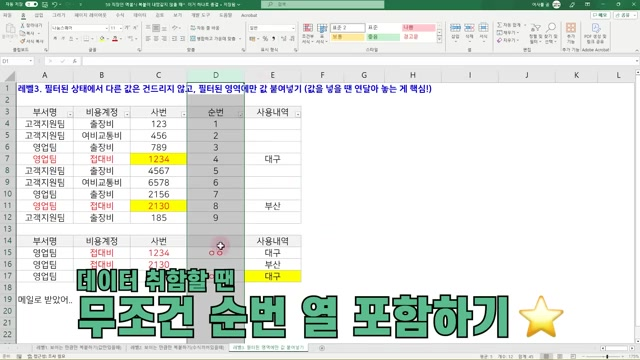The image size is (640, 360).
Task: Open the font name dropdown
Action: 107,28
